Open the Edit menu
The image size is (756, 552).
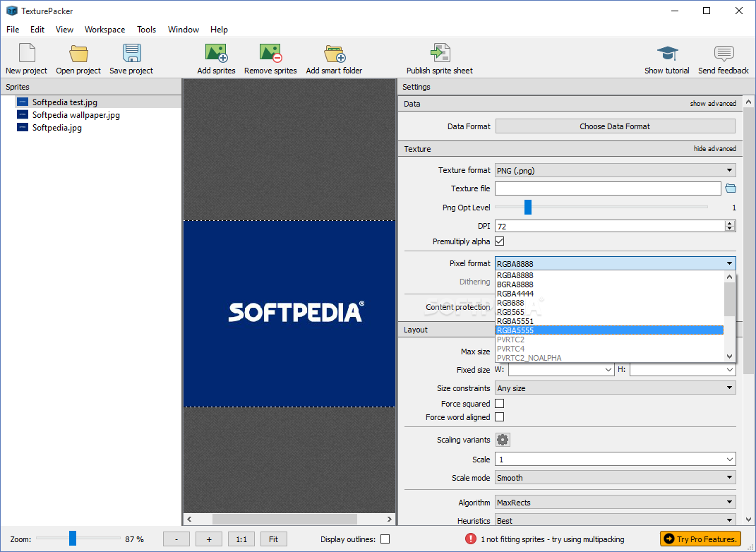(x=37, y=30)
